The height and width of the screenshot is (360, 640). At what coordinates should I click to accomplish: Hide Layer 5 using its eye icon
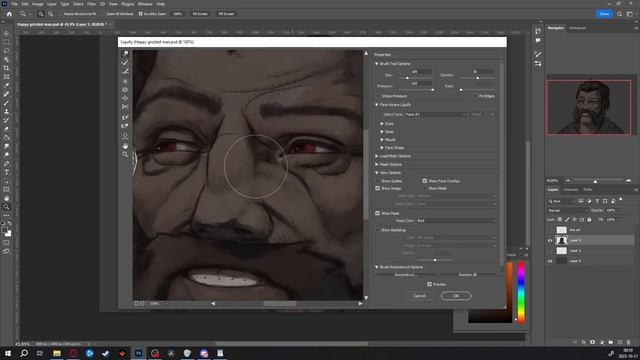tap(550, 240)
